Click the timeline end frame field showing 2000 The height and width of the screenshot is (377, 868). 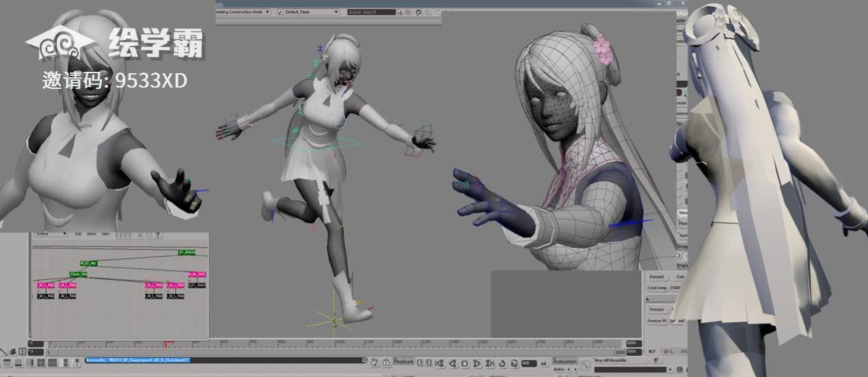634,343
